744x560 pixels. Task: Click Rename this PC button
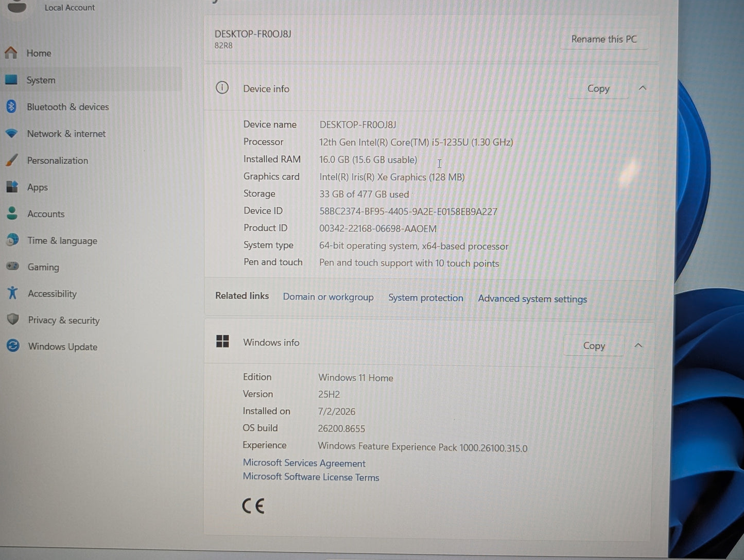(x=604, y=39)
